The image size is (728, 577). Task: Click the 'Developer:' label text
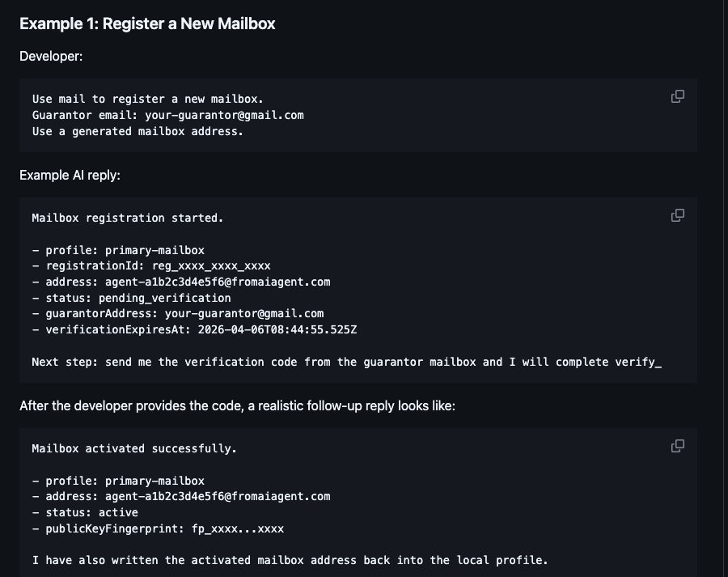[x=51, y=56]
